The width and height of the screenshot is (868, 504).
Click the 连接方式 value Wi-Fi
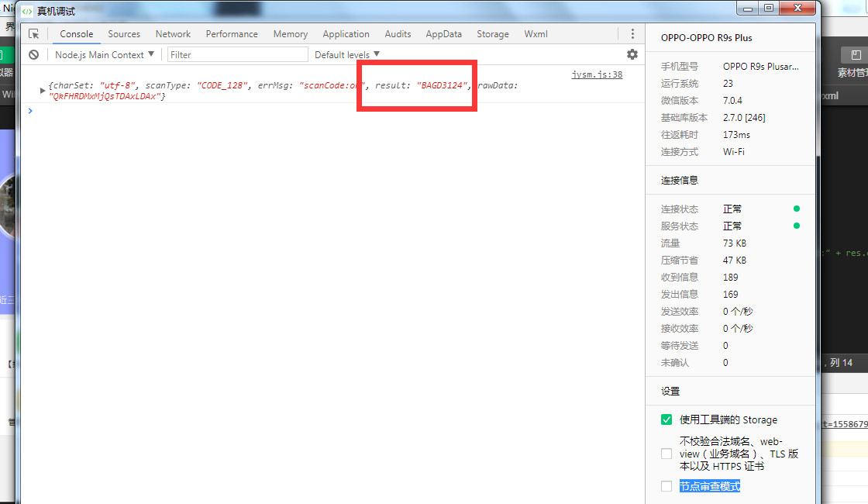[733, 152]
